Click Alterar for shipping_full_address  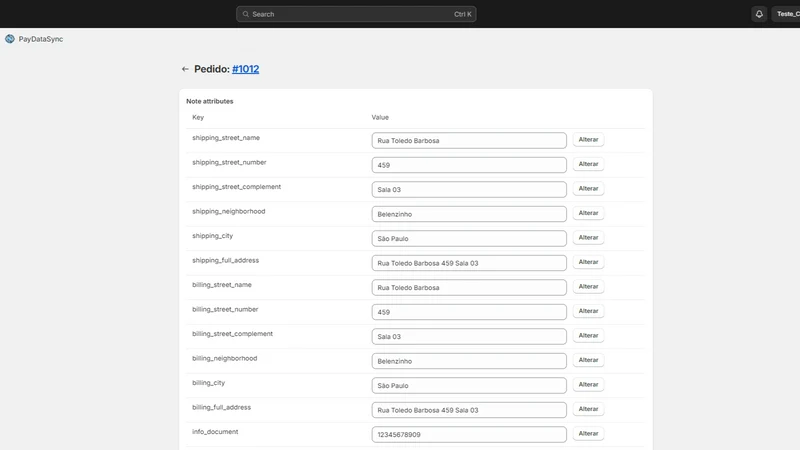tap(588, 262)
